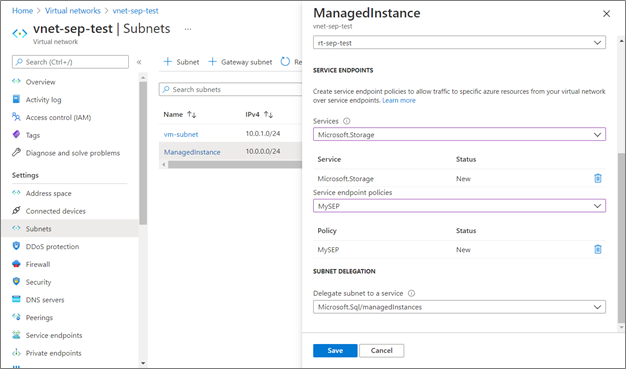Open the ellipsis more options next to title
This screenshot has width=626, height=369.
pos(188,29)
